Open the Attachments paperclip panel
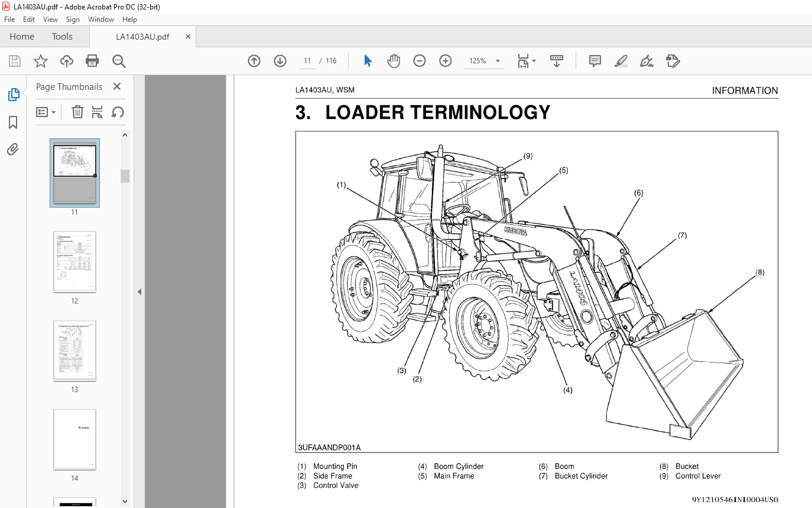The width and height of the screenshot is (812, 508). point(13,149)
